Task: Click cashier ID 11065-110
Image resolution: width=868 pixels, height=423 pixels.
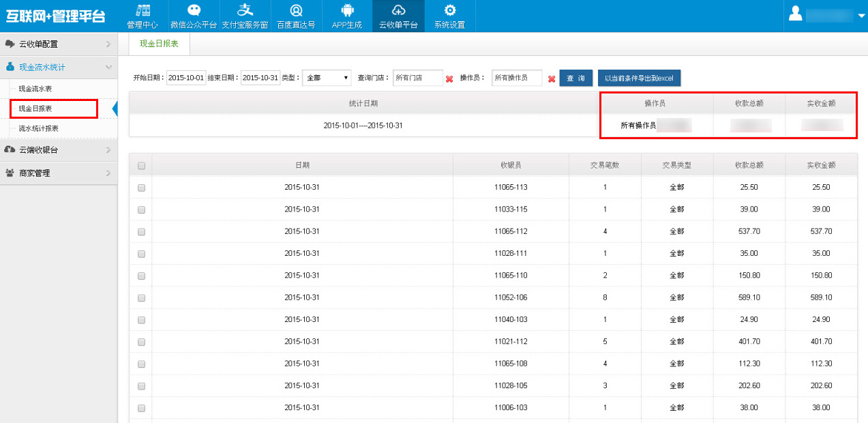Action: click(x=511, y=275)
